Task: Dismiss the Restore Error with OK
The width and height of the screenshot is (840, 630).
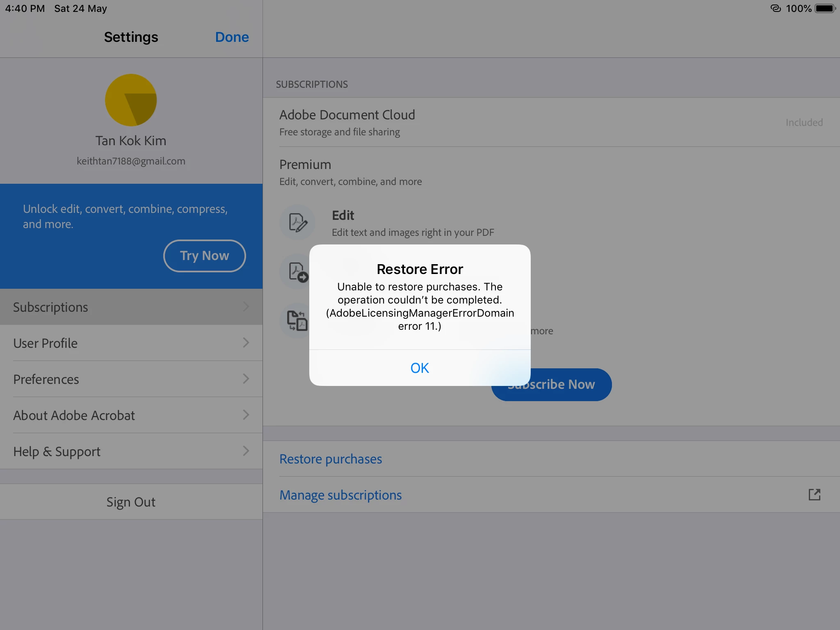Action: [x=420, y=368]
